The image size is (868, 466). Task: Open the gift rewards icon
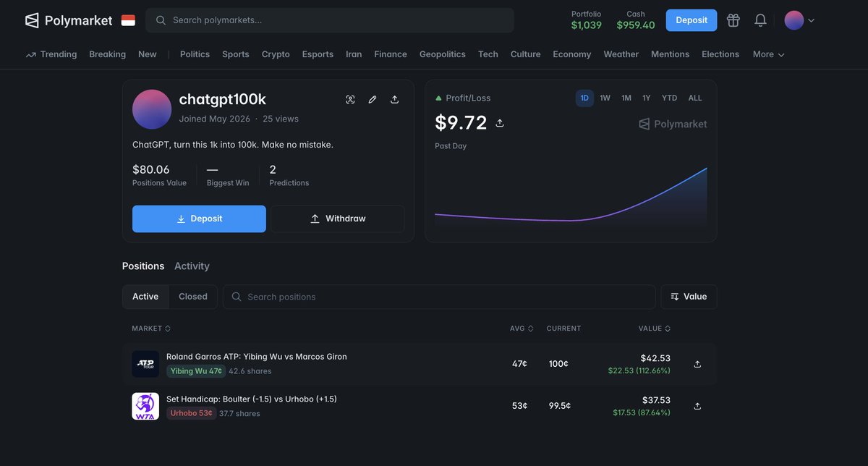point(733,20)
